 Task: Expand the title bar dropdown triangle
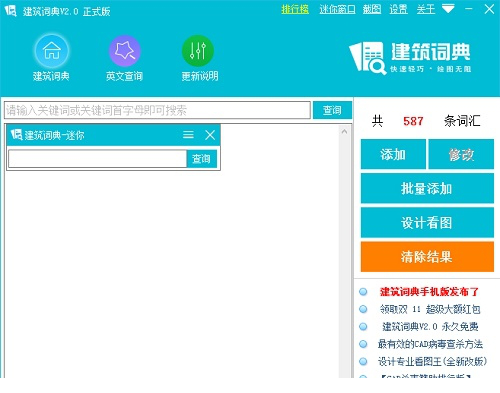(448, 9)
